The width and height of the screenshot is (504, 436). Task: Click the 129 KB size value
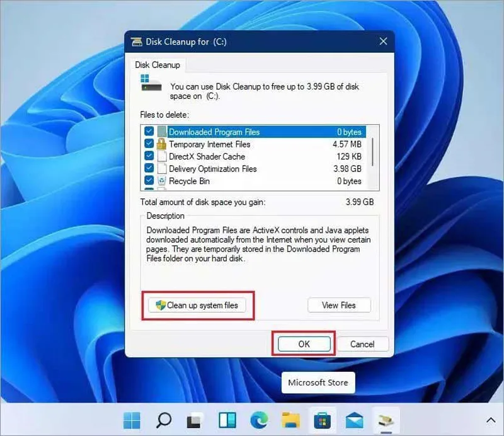[x=349, y=156]
